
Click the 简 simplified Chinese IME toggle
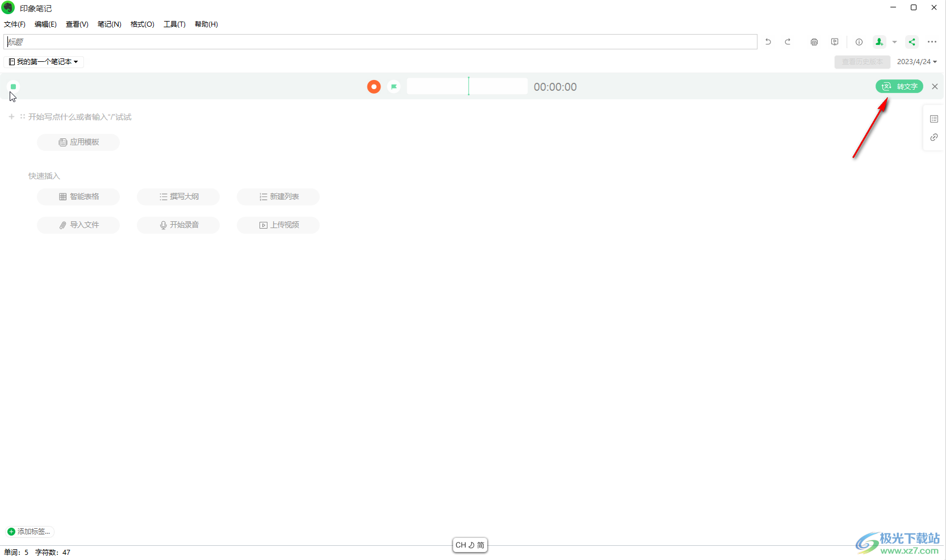(x=481, y=545)
